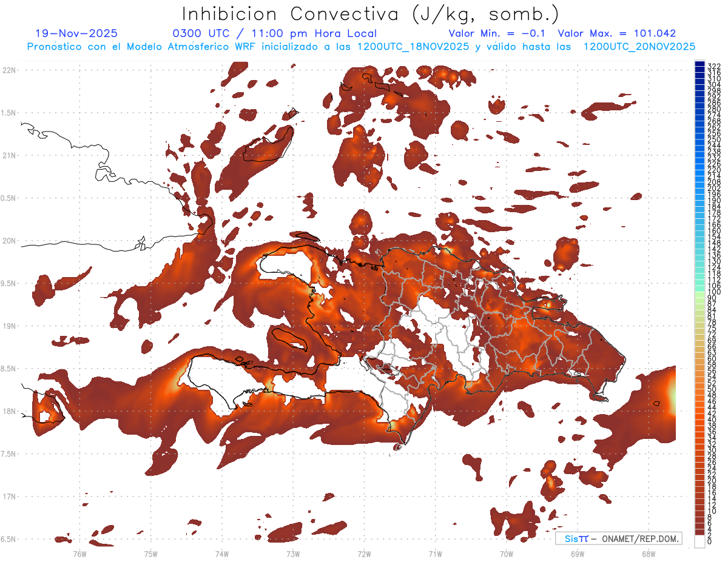Screen dimensions: 728x562
Task: Click the title 'Inhibicion Convectiva (J/kg, somb.)'
Action: point(371,15)
